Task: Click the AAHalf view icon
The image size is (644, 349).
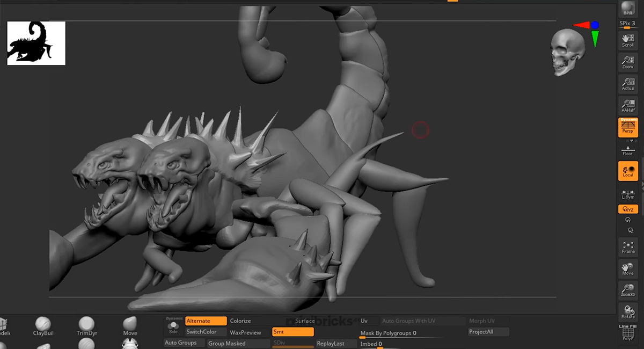Action: tap(627, 105)
